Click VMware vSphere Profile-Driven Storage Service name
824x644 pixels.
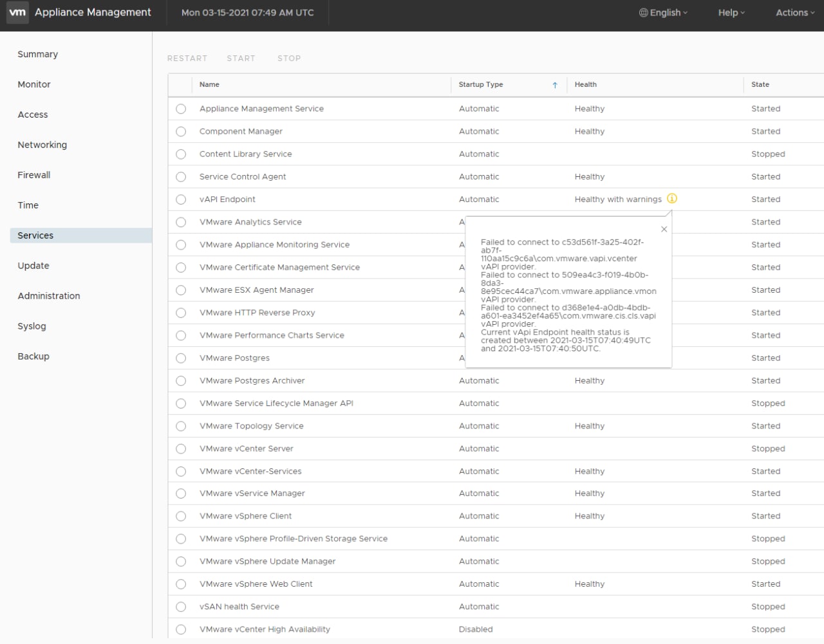pos(294,538)
